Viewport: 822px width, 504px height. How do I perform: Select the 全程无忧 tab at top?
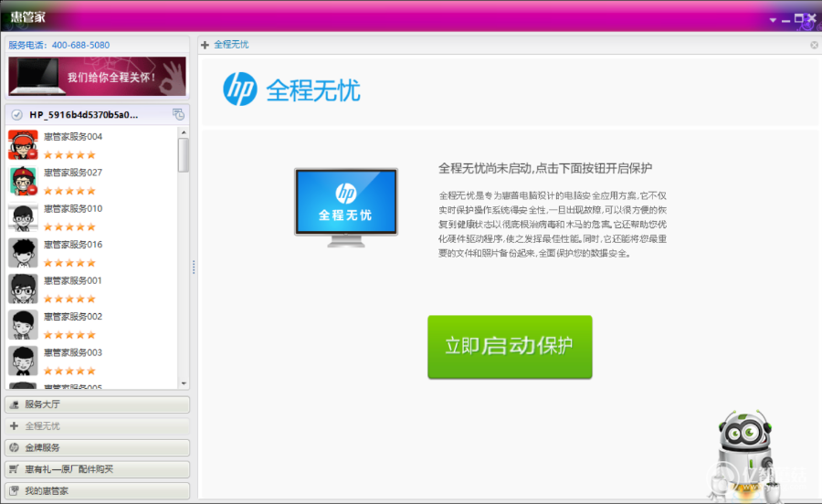coord(231,45)
